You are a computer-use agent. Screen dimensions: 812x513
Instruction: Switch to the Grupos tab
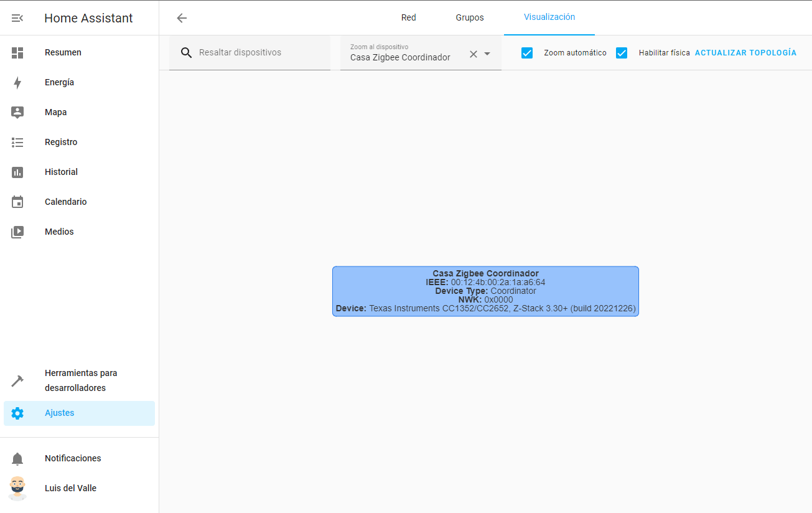[470, 17]
